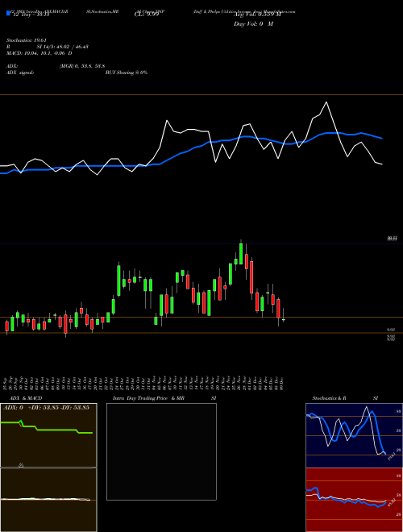Click the blue 12 Day SMA legend square
Image resolution: width=403 pixels, height=532 pixels.
[8, 13]
